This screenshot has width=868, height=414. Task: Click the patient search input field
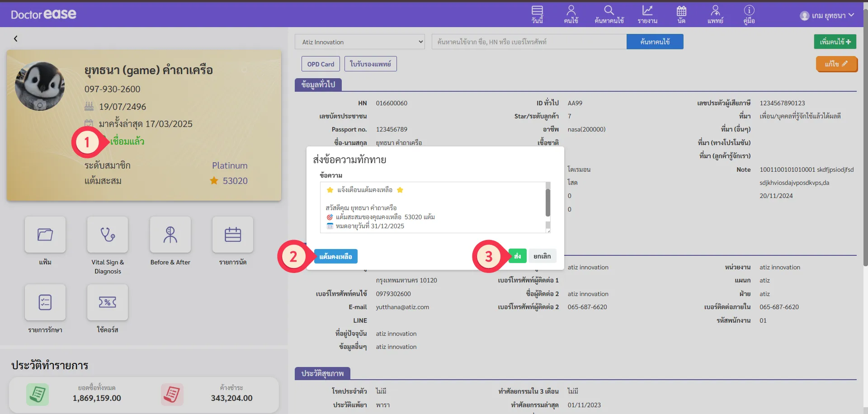529,42
